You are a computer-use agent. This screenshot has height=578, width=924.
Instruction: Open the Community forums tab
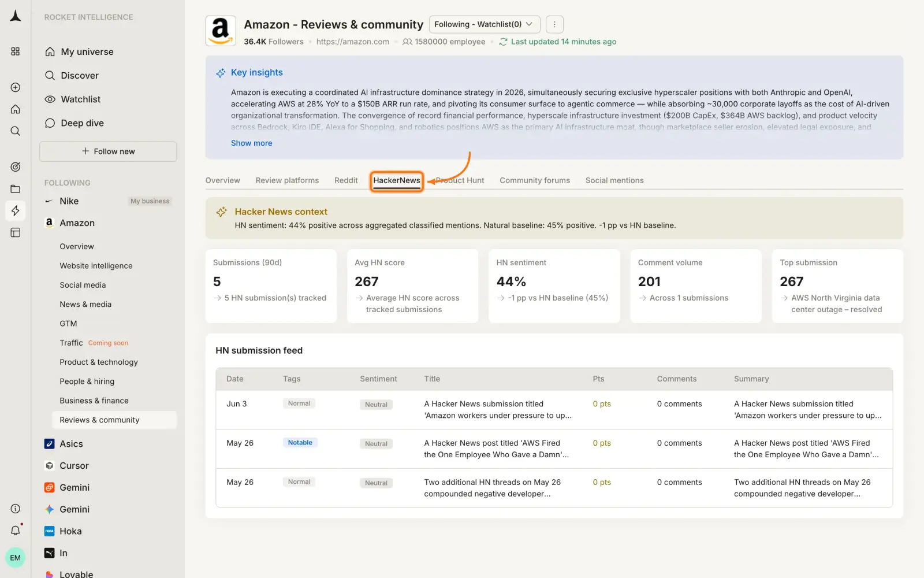tap(535, 180)
